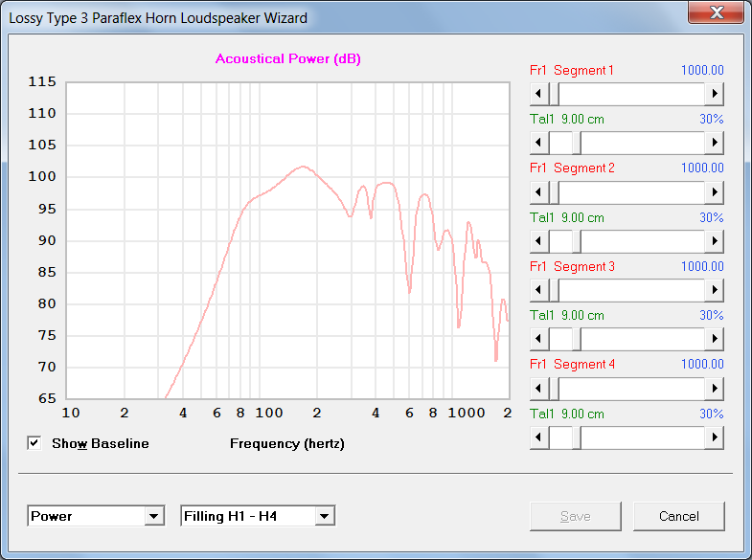Click right arrow of Fr1 Segment 1 slider
The image size is (752, 560).
714,94
